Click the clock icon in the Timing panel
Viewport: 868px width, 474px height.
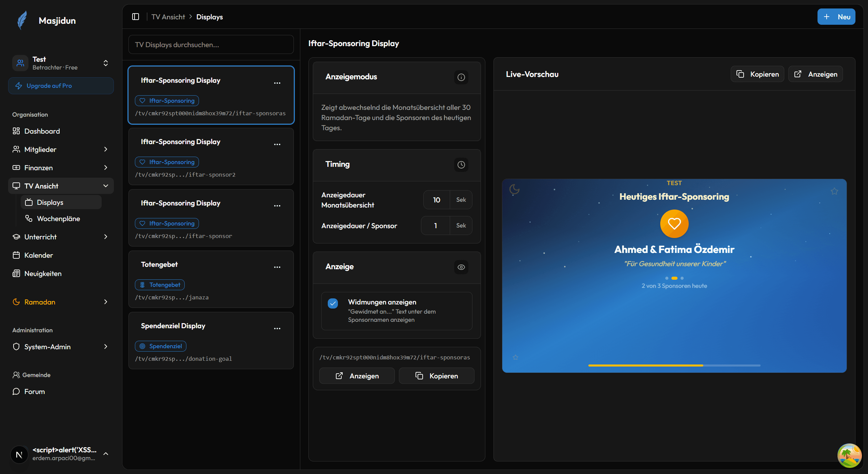[x=461, y=165]
